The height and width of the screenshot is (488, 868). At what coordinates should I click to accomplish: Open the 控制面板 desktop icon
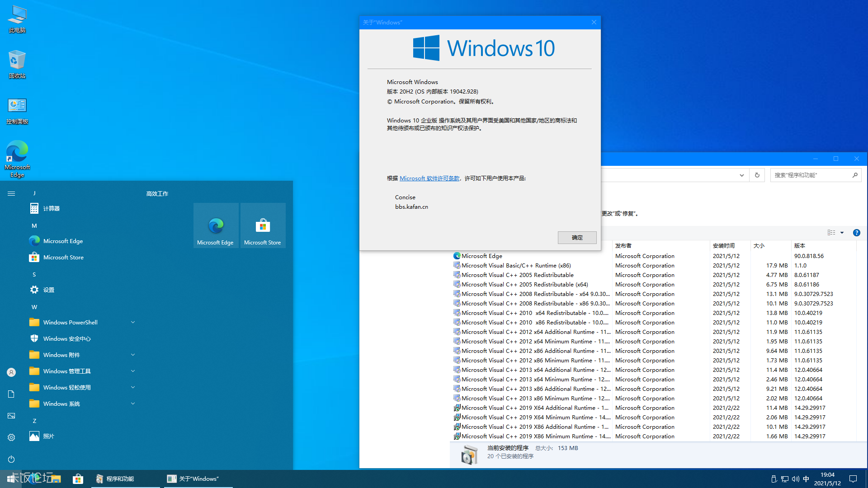(x=17, y=111)
